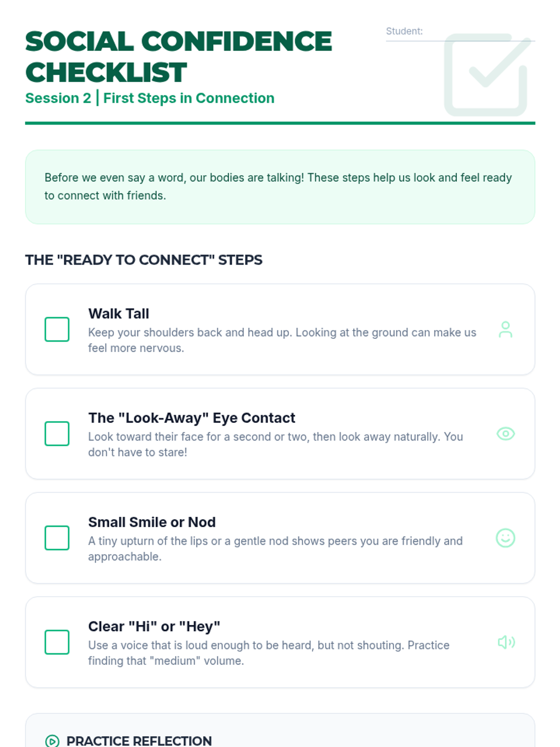
Task: Click the Walk Tall step title
Action: (x=119, y=313)
